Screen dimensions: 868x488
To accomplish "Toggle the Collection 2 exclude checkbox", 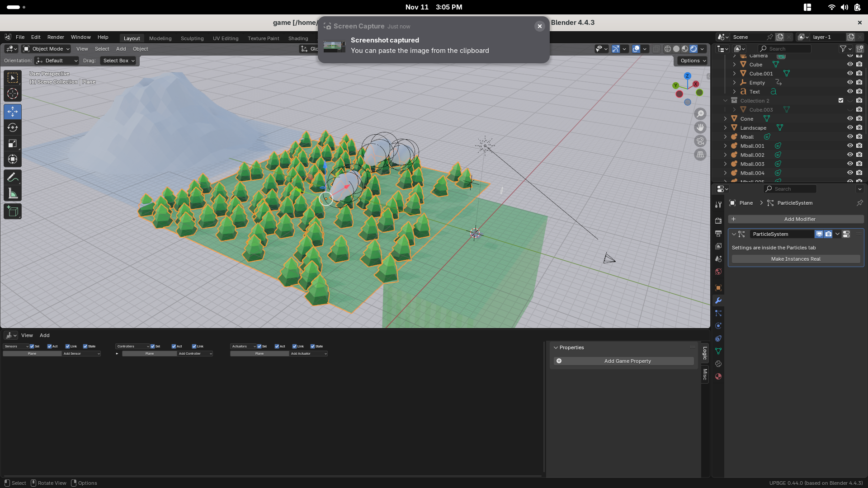I will pos(841,101).
